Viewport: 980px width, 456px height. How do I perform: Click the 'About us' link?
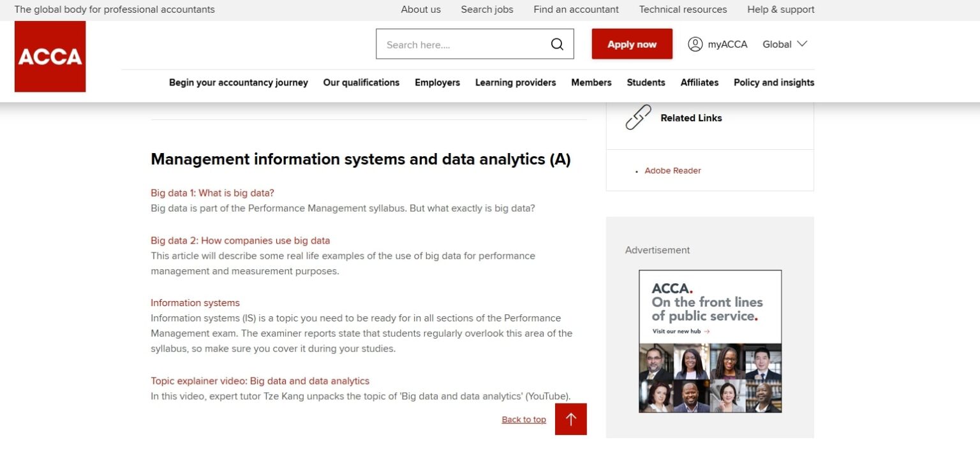coord(420,10)
